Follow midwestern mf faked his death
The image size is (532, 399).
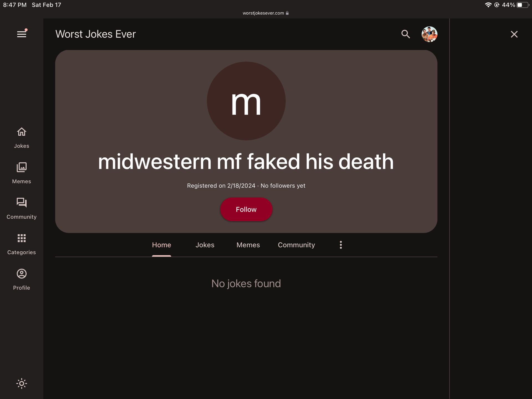(246, 209)
